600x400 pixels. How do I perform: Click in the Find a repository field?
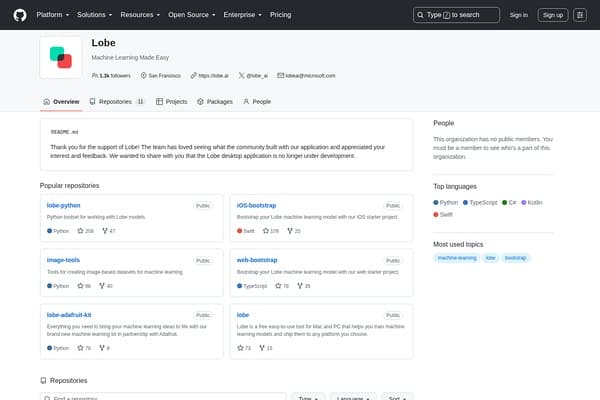coord(163,398)
